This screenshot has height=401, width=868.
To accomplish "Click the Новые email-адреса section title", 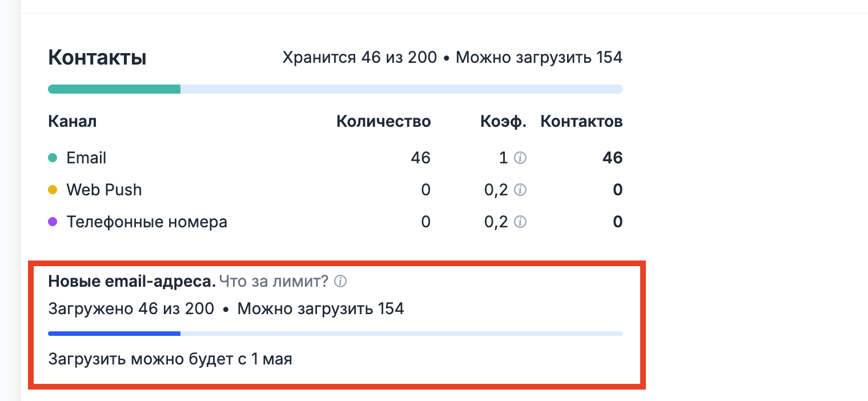I will click(x=130, y=281).
